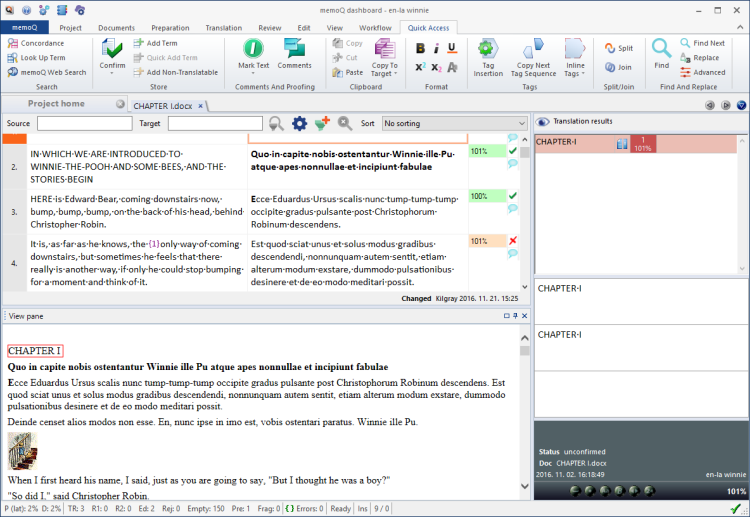Click the 101% match rate on segment 4

pyautogui.click(x=487, y=241)
